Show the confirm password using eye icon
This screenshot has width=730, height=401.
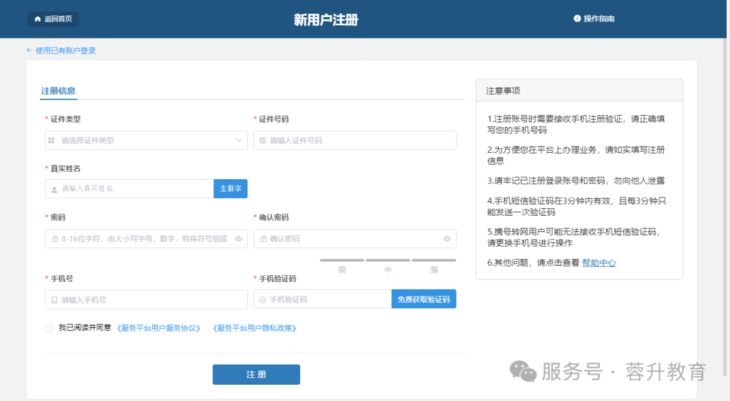pos(446,239)
